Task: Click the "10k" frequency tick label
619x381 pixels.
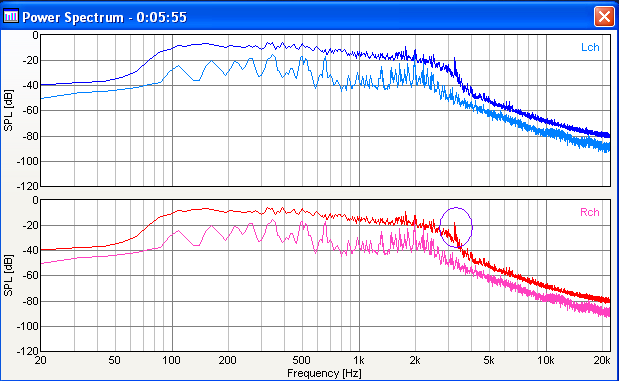Action: tap(546, 360)
